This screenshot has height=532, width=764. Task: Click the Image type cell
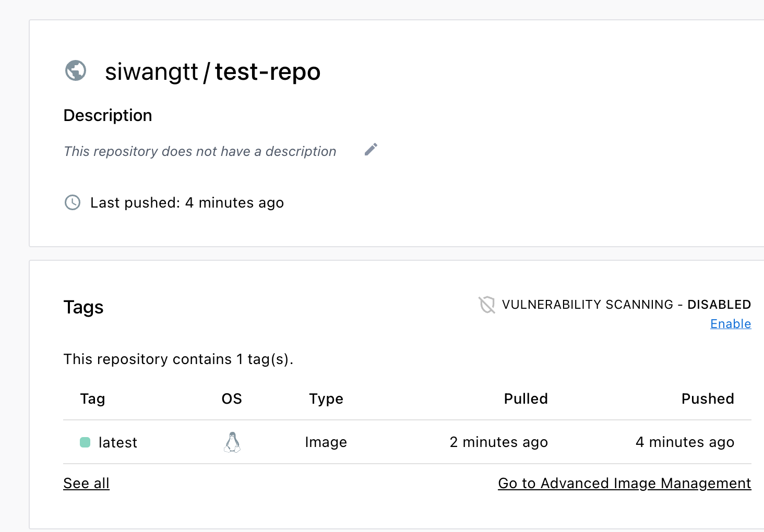tap(326, 442)
